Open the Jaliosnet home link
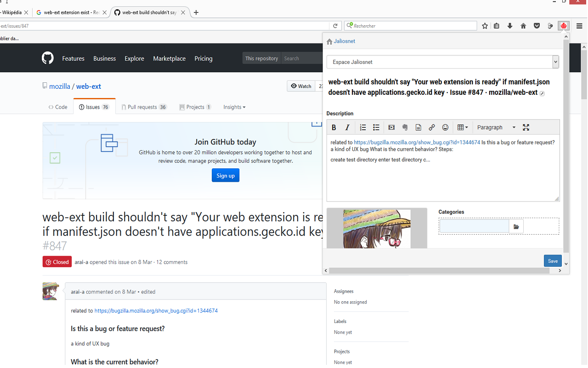Screen dimensions: 588x368 pos(344,41)
